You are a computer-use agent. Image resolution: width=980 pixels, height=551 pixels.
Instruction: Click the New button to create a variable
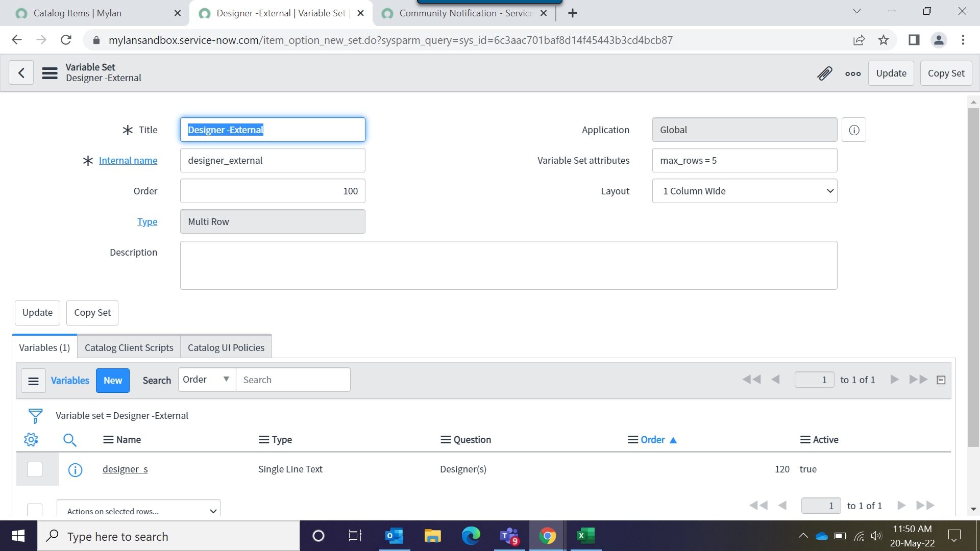pos(112,380)
